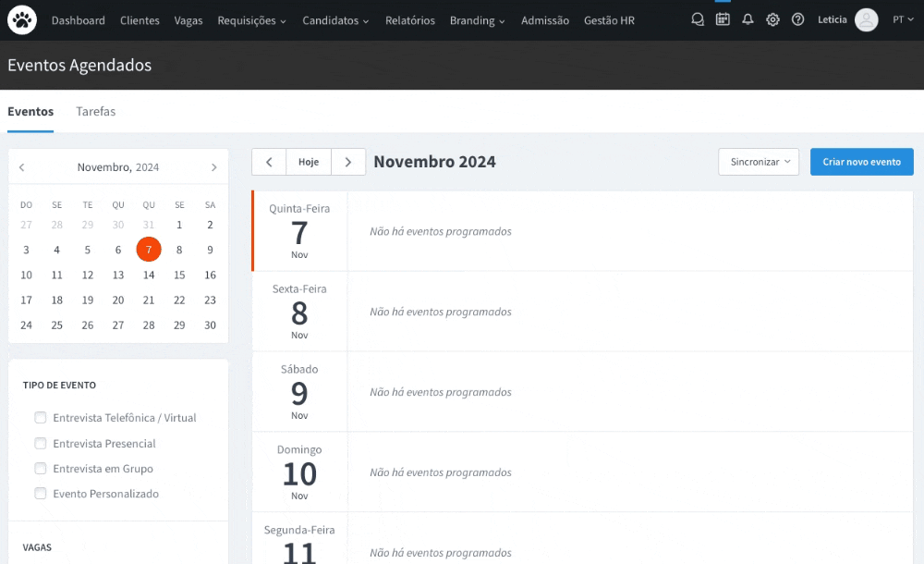Viewport: 924px width, 564px height.
Task: Open the help question mark icon
Action: tap(797, 19)
